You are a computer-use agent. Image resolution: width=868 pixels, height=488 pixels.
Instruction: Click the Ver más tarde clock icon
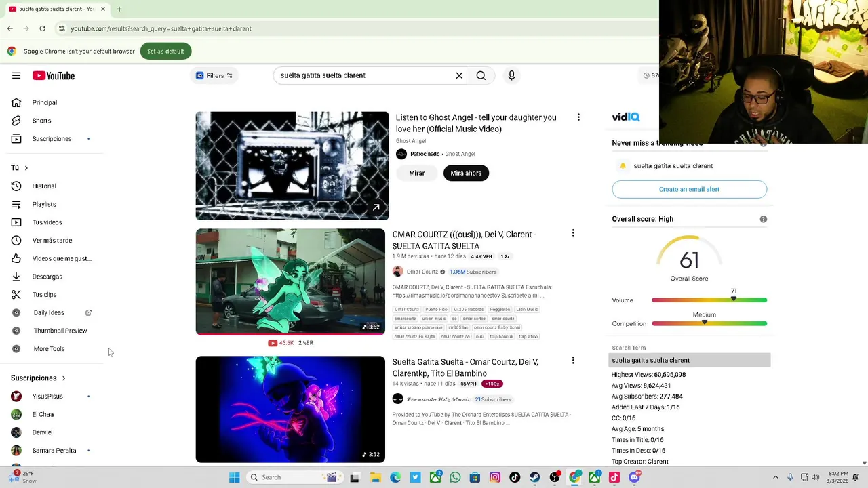(16, 240)
